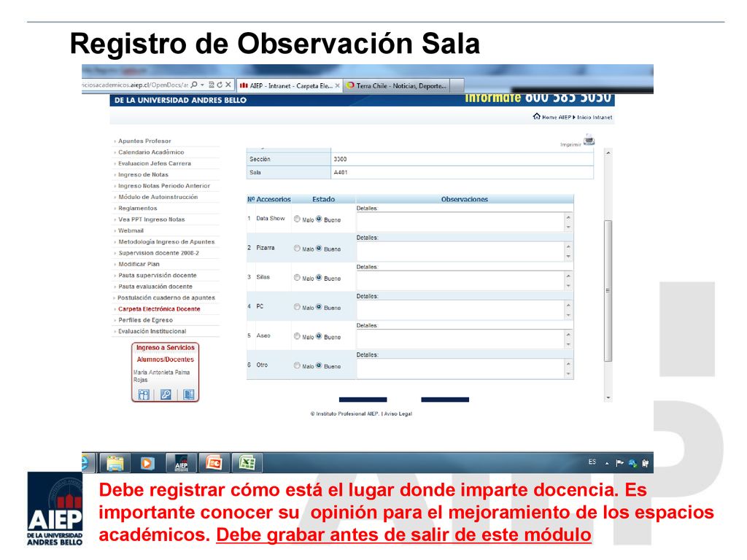Show hidden tray icons arrow
This screenshot has height=560, width=747.
607,463
